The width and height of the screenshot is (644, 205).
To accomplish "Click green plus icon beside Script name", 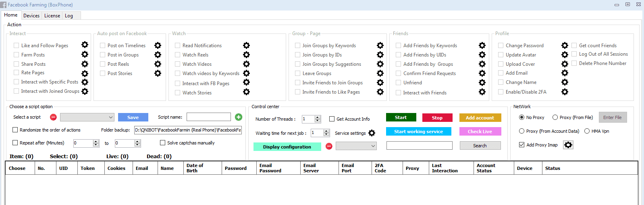I will pyautogui.click(x=239, y=117).
